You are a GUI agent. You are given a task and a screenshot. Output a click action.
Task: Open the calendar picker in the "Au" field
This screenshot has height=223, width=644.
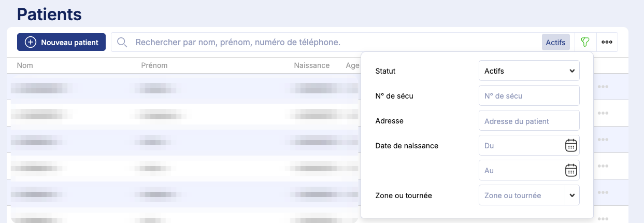(x=570, y=170)
